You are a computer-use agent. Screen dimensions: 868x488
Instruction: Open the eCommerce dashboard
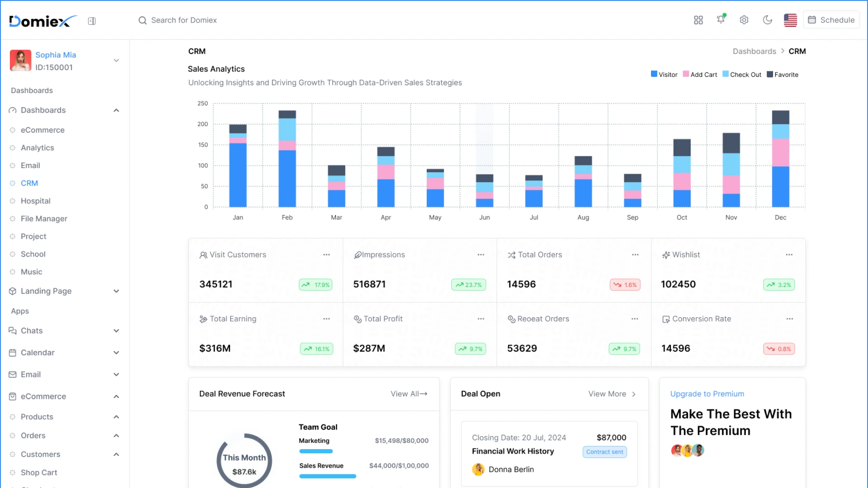point(42,130)
